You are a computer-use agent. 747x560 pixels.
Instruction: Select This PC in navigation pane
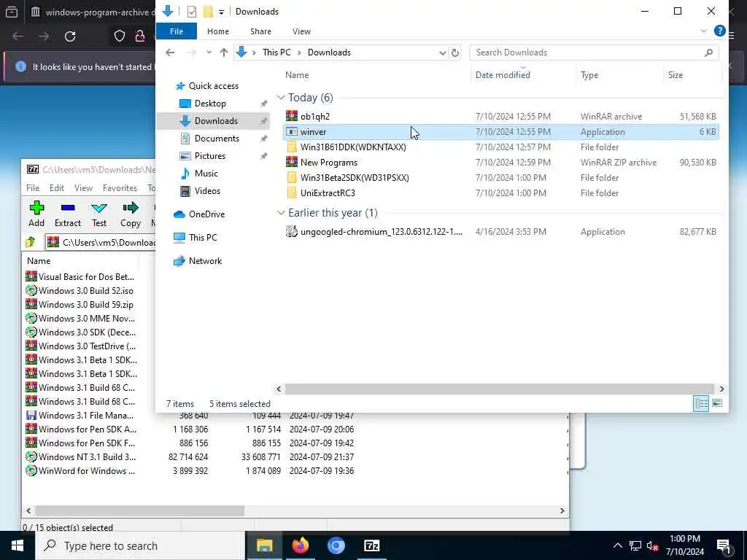pyautogui.click(x=203, y=237)
